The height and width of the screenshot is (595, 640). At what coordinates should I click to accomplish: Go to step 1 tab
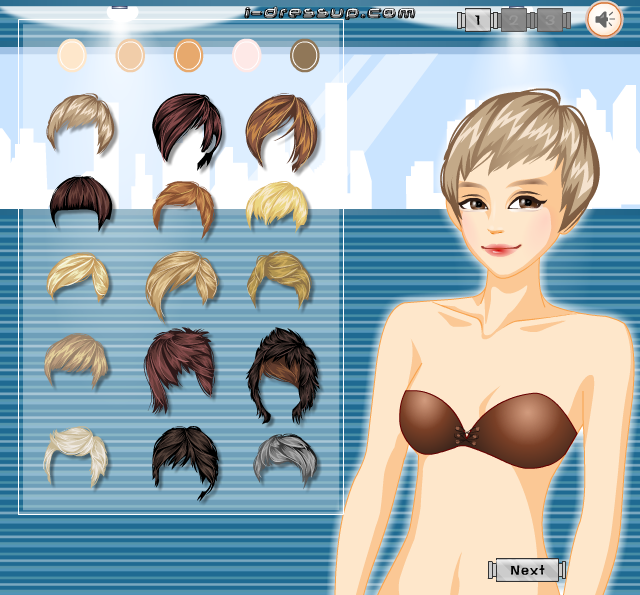click(x=477, y=20)
